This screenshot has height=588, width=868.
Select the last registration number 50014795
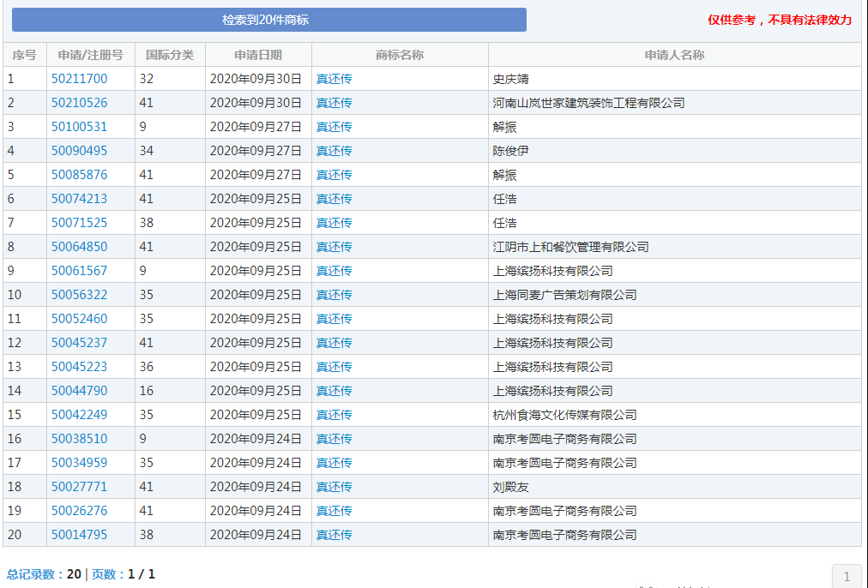click(x=79, y=535)
